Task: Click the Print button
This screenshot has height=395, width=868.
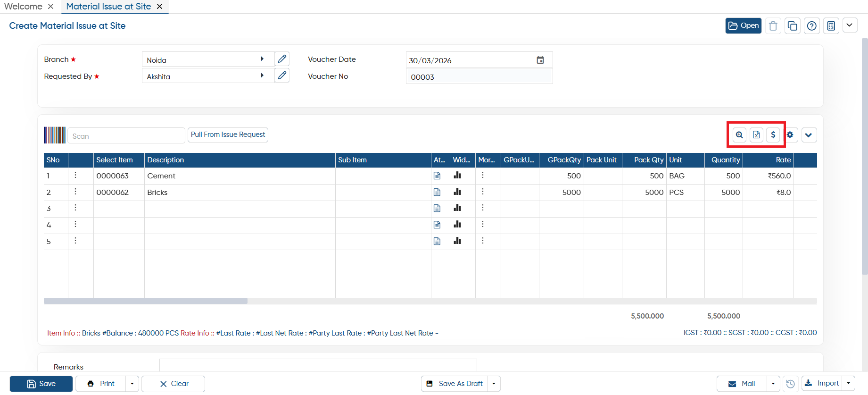Action: tap(101, 384)
